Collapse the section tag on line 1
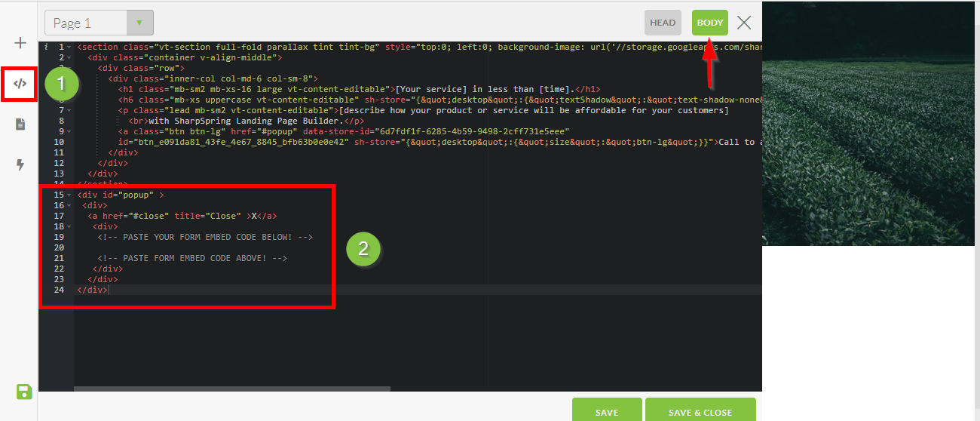 pos(69,47)
